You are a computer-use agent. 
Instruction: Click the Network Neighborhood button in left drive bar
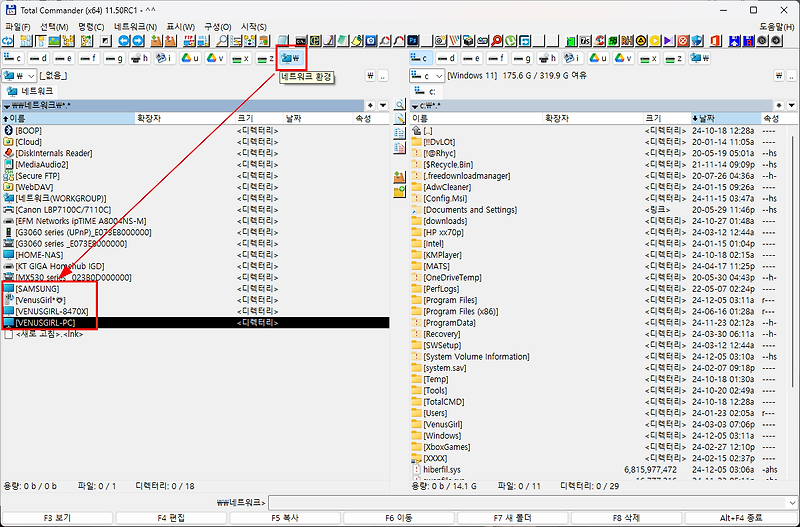coord(291,58)
